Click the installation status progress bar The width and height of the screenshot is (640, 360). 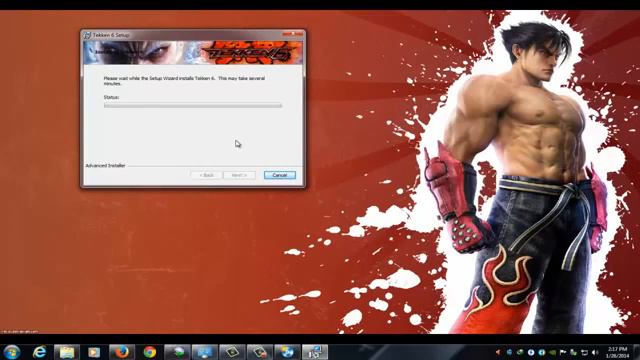193,105
